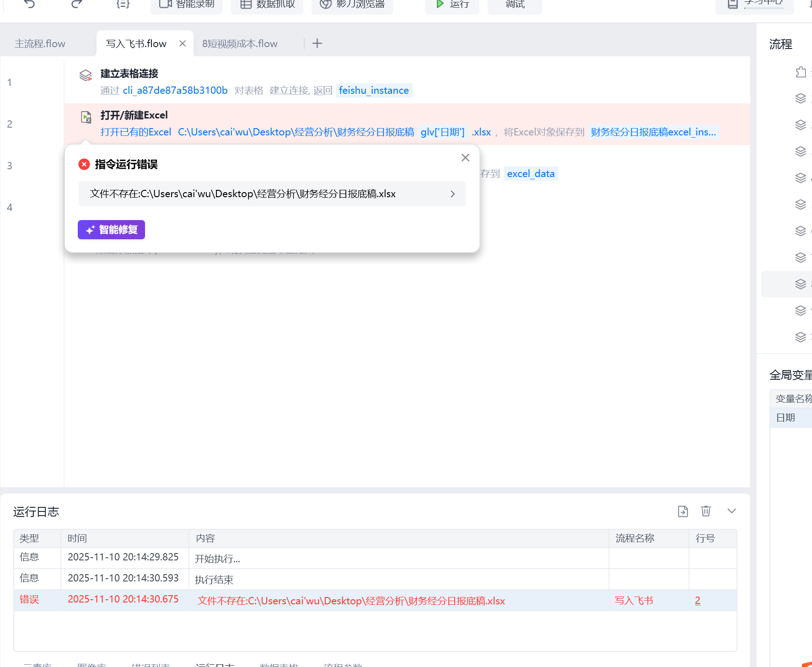This screenshot has width=812, height=667.
Task: Jump to line 2 link in error row
Action: tap(698, 601)
